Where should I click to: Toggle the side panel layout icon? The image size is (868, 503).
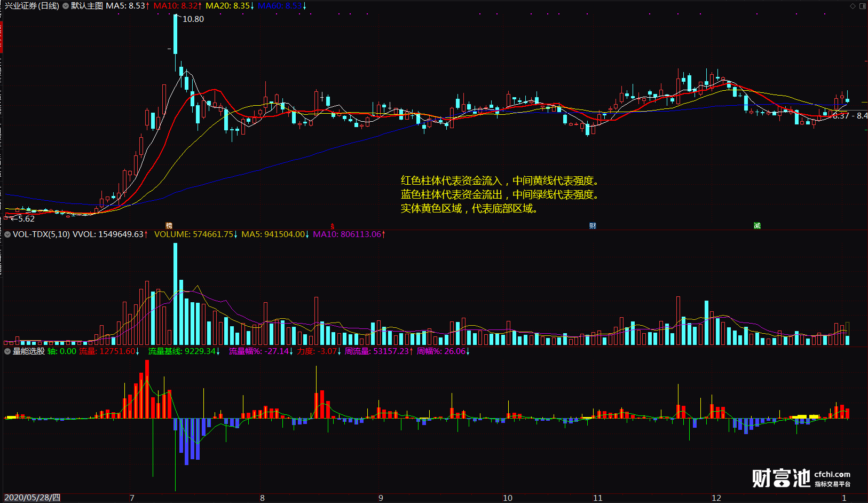[862, 6]
